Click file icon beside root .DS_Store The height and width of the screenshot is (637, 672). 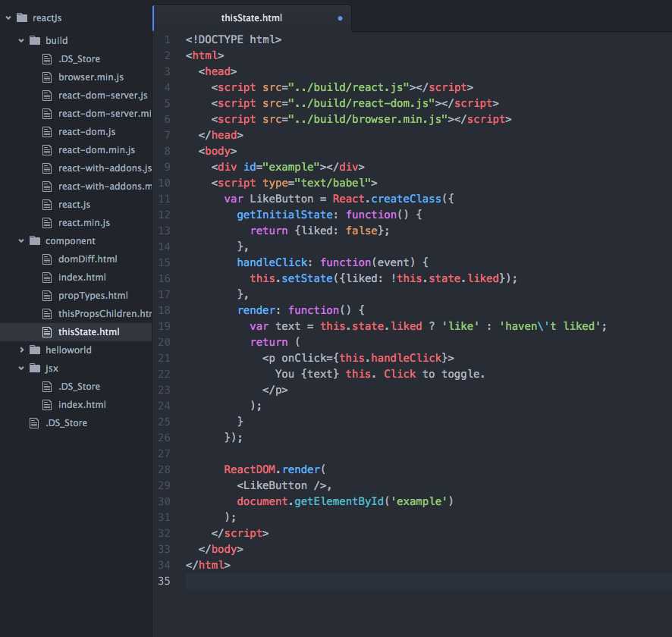tap(34, 423)
